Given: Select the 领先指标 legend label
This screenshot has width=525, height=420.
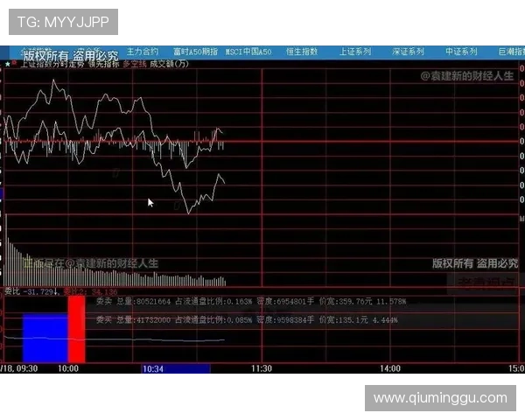Looking at the screenshot, I should click(103, 64).
